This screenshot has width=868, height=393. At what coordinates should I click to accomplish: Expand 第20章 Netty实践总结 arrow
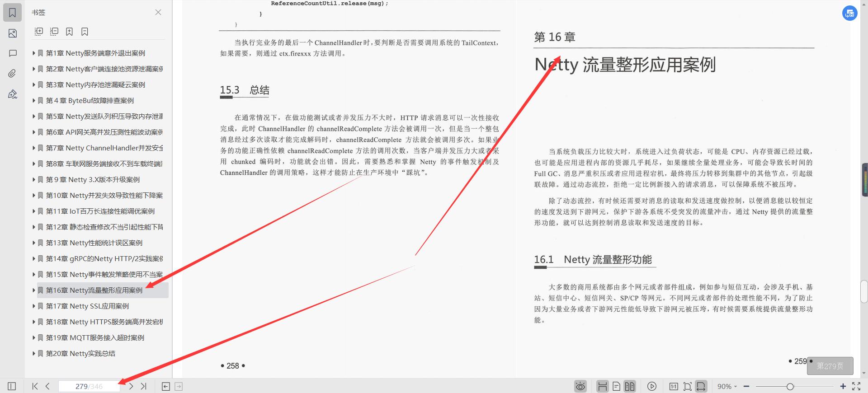point(34,353)
